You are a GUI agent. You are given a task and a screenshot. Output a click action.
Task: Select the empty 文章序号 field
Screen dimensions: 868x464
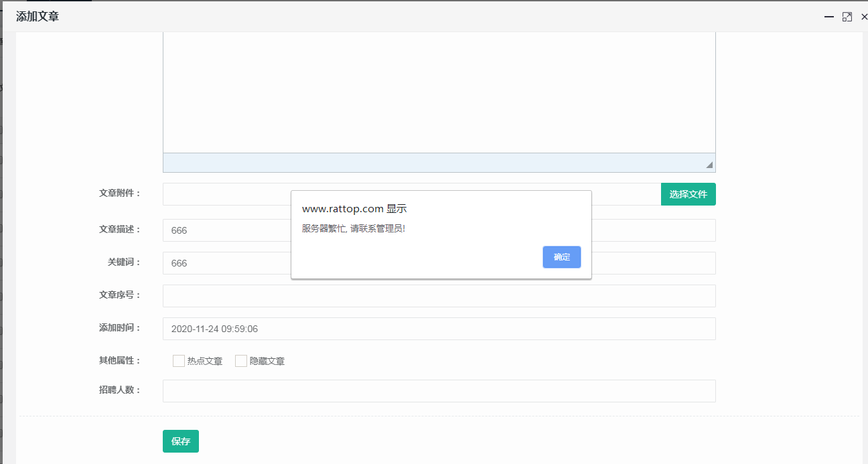[x=439, y=296]
